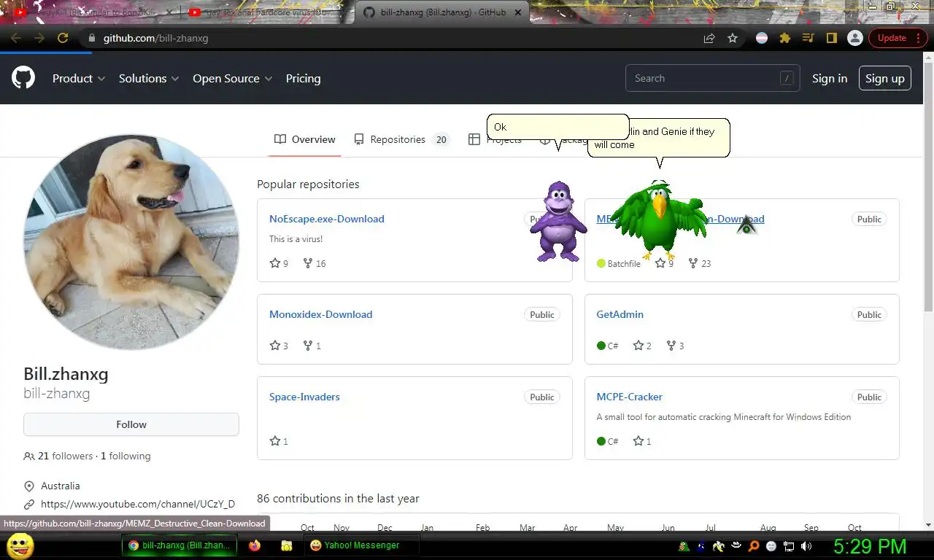Viewport: 934px width, 560px height.
Task: Click the Sign up button
Action: click(885, 78)
